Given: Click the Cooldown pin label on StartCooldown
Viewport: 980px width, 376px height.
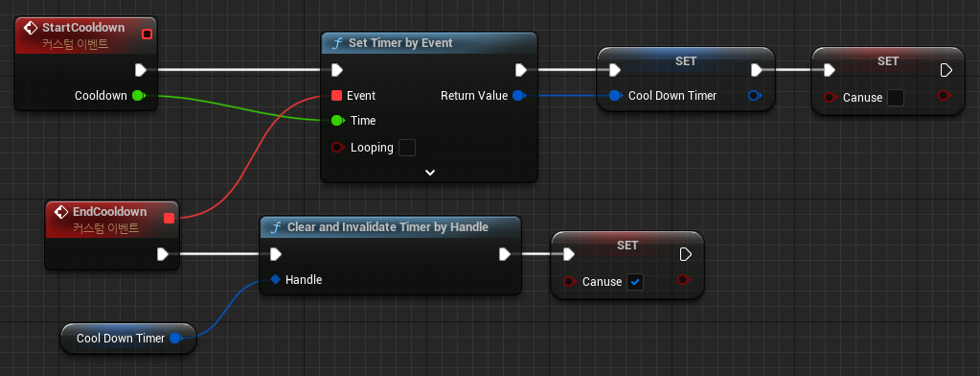Looking at the screenshot, I should click(x=101, y=96).
